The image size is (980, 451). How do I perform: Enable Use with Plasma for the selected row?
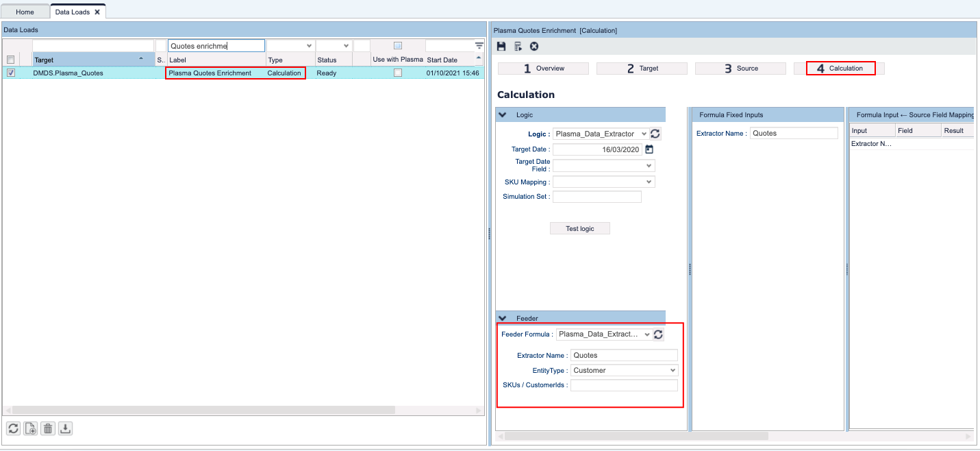point(399,73)
